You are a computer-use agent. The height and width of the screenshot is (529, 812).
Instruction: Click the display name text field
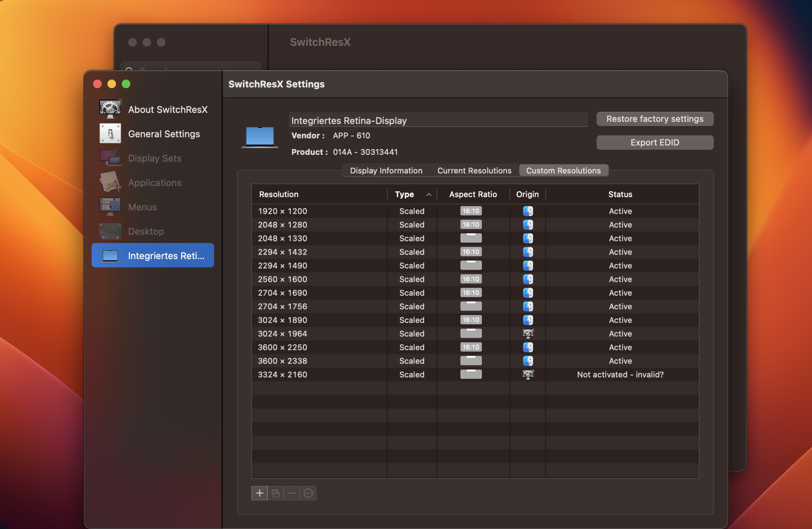(x=438, y=120)
